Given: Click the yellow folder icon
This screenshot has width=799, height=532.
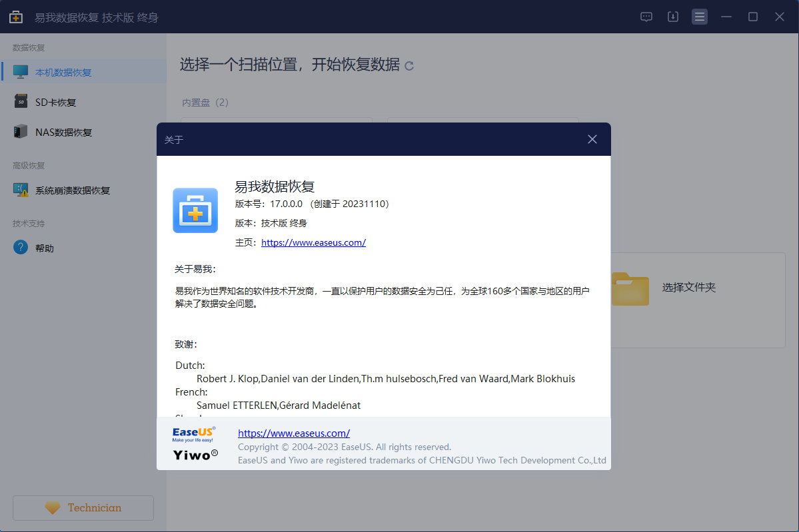Looking at the screenshot, I should 630,289.
